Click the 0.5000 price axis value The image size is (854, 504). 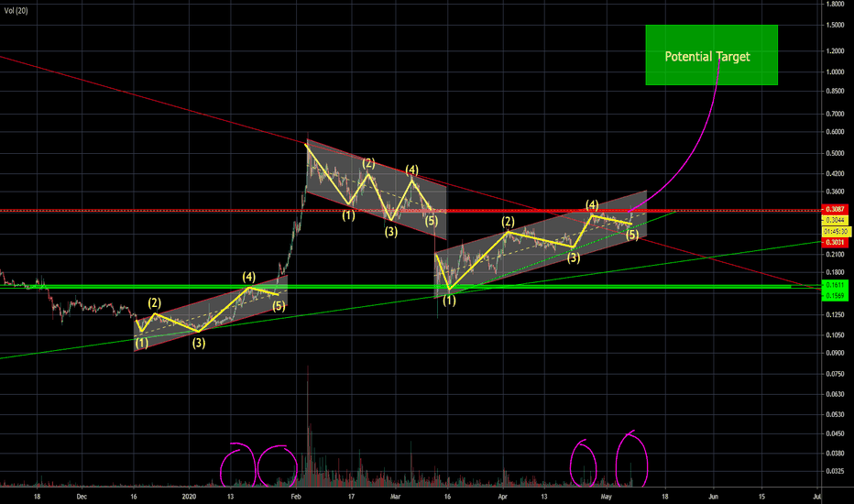tap(835, 154)
